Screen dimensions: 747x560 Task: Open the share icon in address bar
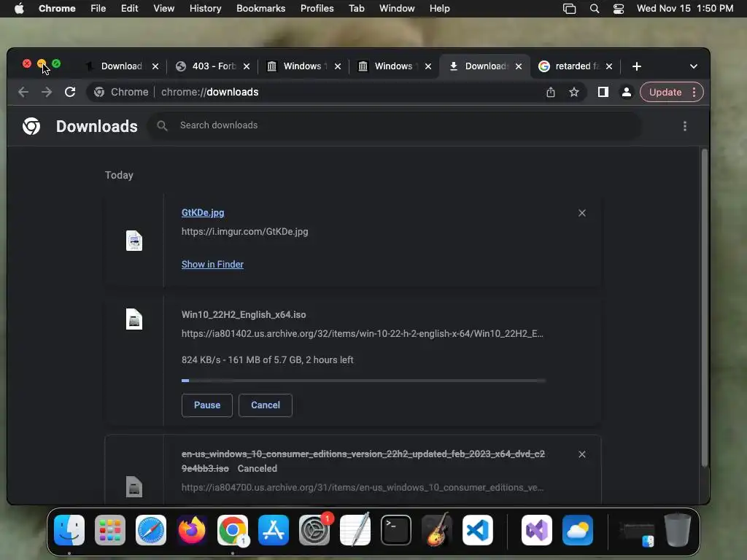[551, 92]
